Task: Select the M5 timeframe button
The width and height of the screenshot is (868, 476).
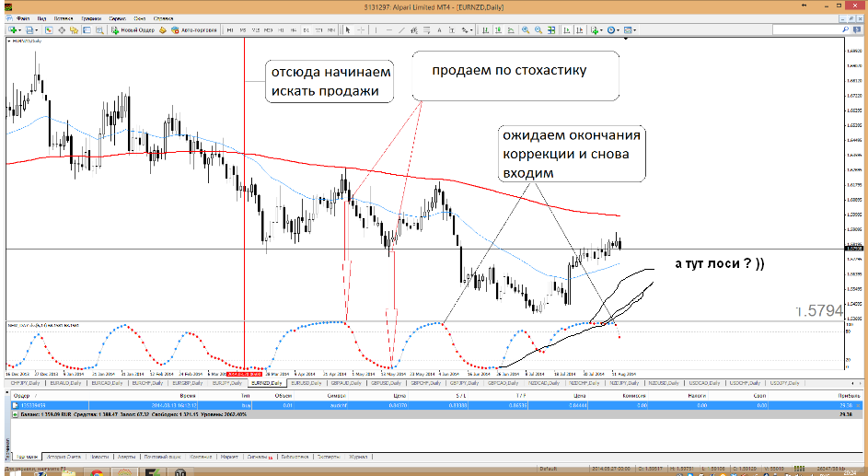Action: click(x=242, y=29)
